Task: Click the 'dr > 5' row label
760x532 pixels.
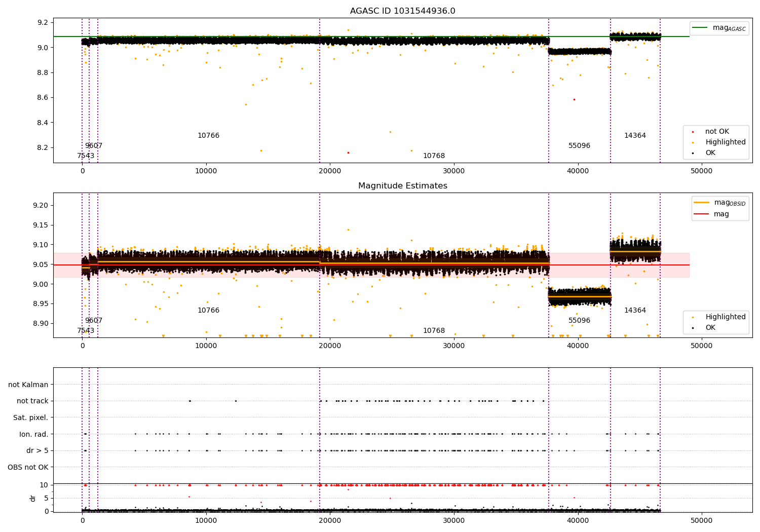Action: coord(37,450)
